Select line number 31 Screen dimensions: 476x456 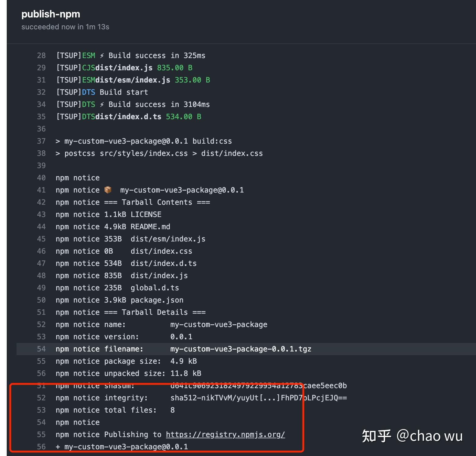pos(41,80)
